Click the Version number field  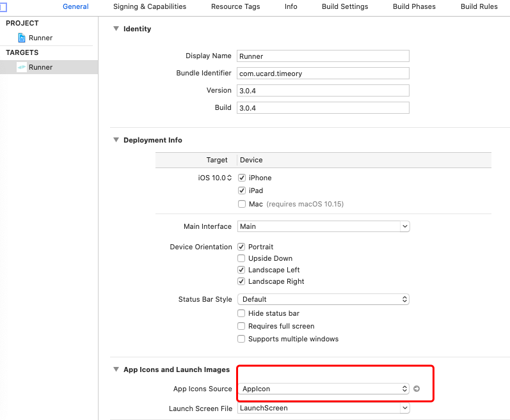323,90
